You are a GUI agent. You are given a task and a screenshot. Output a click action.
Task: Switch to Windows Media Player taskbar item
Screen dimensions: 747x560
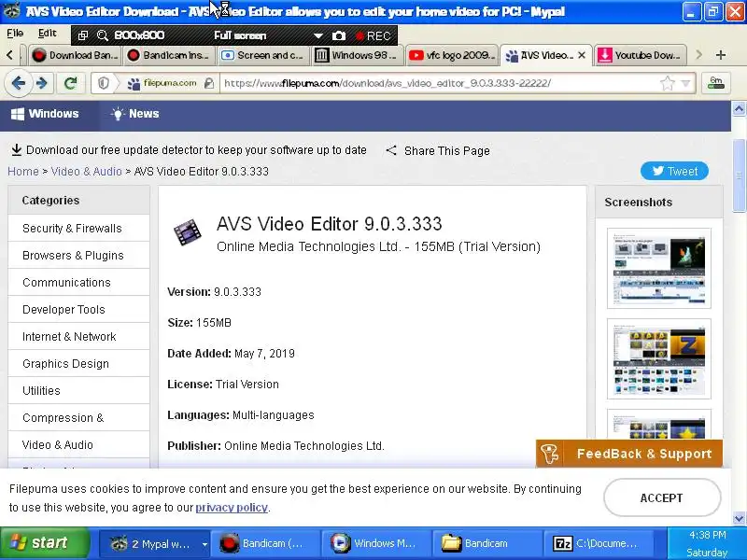click(376, 543)
